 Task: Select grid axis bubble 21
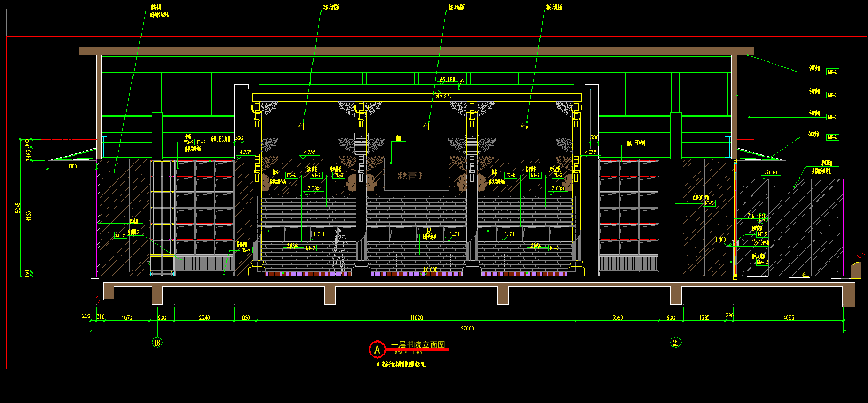(x=676, y=343)
